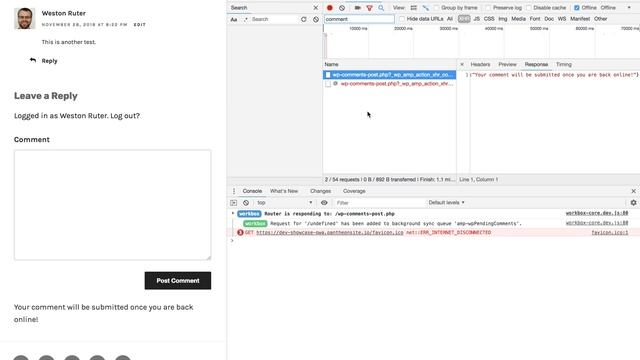Image resolution: width=640 pixels, height=360 pixels.
Task: Toggle network overview waterfall icon
Action: (x=426, y=8)
